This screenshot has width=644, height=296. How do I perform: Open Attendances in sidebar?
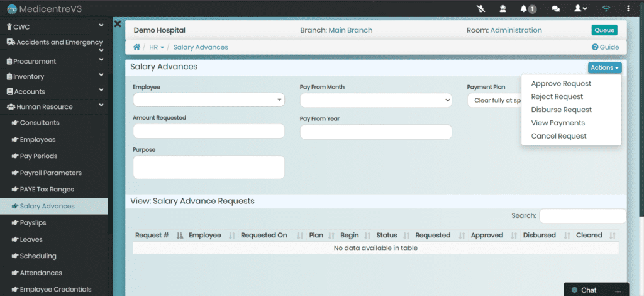pos(54,273)
